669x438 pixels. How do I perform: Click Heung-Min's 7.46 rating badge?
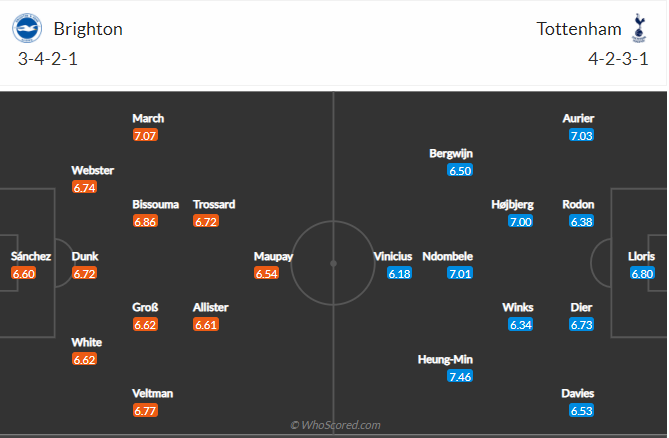[x=460, y=376]
